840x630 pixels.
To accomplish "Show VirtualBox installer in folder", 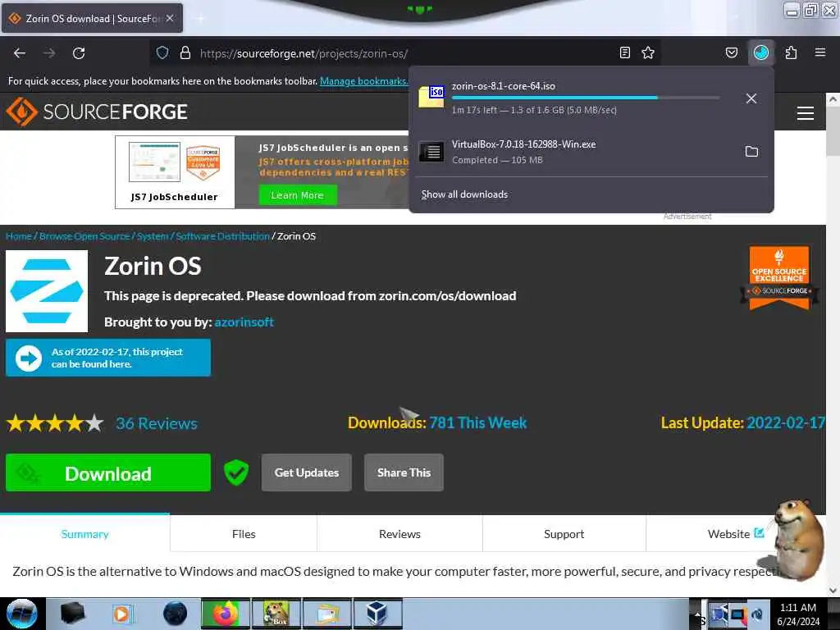I will pyautogui.click(x=751, y=152).
